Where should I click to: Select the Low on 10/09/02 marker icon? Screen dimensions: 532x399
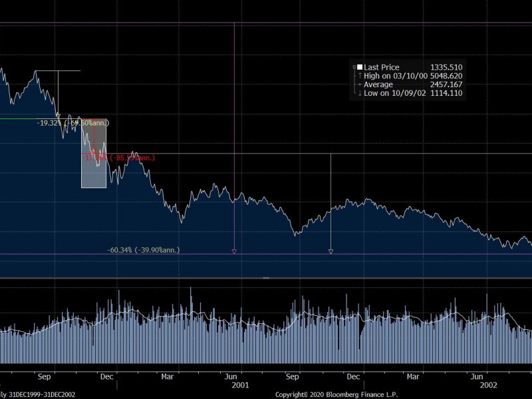point(360,93)
